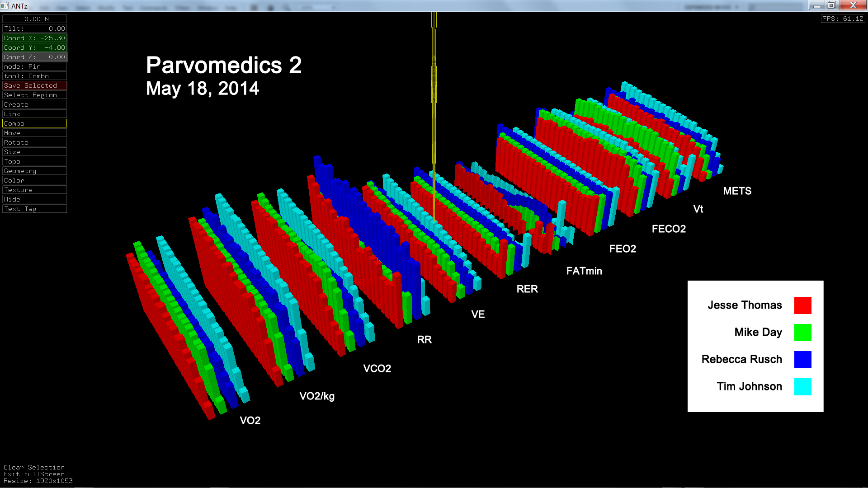This screenshot has height=488, width=868.
Task: Click Clear Selection at bottom left
Action: tap(34, 467)
